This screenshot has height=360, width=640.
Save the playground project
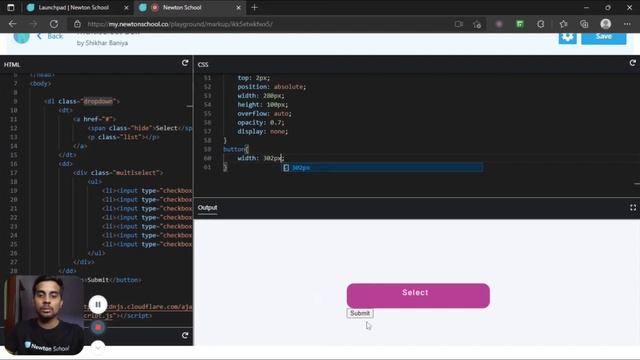[603, 38]
